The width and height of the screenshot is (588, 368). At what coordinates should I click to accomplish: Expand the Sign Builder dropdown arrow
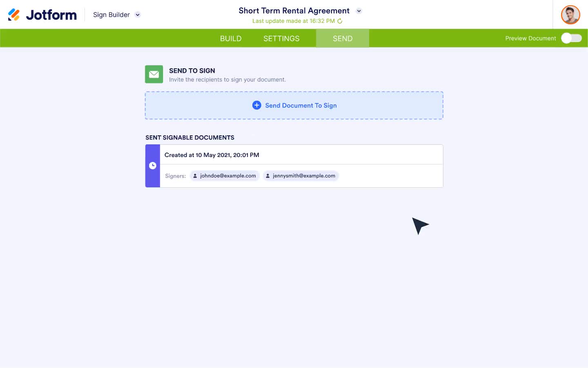click(138, 15)
